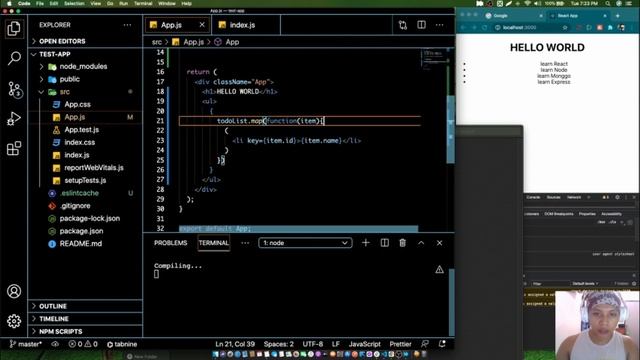The height and width of the screenshot is (360, 640).
Task: Open the Accounts menu in activity bar
Action: 14,291
